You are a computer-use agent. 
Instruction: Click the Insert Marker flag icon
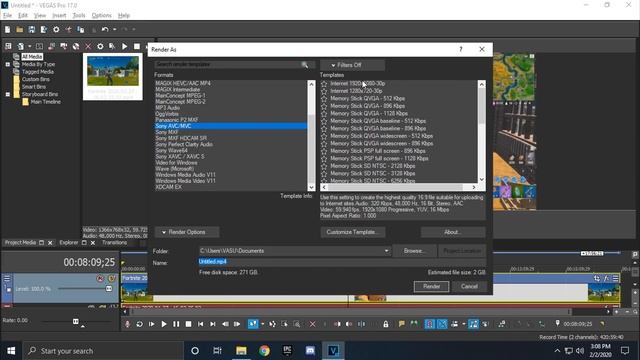click(x=402, y=324)
